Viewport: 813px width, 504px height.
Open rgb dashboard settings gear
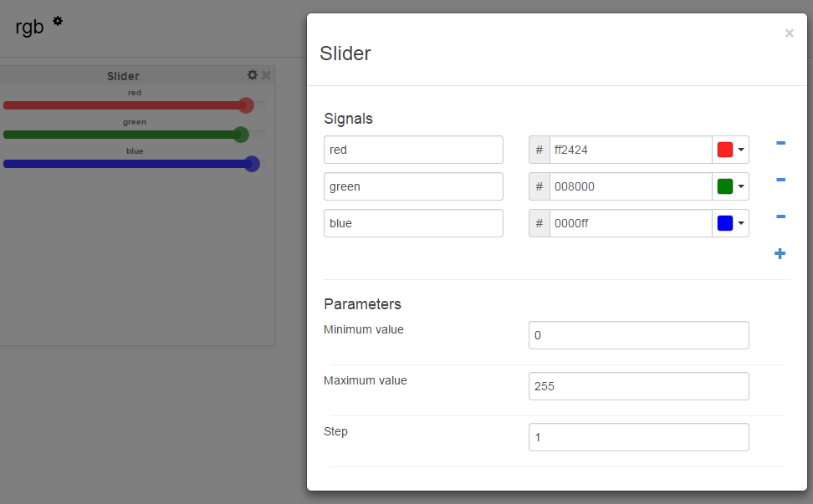pyautogui.click(x=58, y=21)
